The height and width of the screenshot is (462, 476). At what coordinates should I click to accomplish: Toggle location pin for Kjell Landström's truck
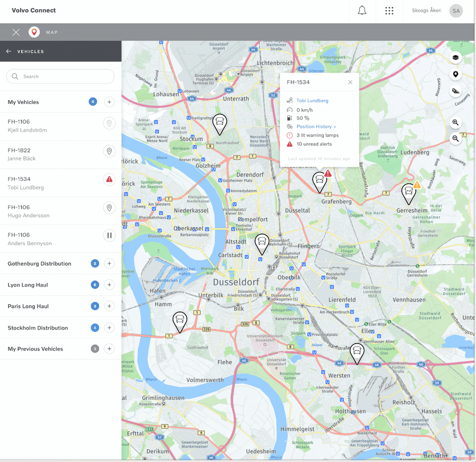pos(109,123)
